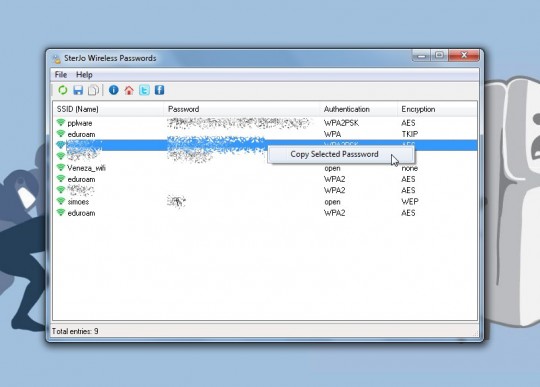Minimize the SterJo Wireless Passwords window
The width and height of the screenshot is (540, 387).
tap(421, 55)
